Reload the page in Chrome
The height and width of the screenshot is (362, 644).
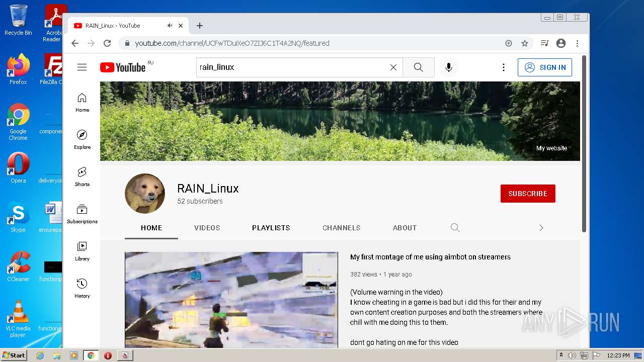point(107,43)
